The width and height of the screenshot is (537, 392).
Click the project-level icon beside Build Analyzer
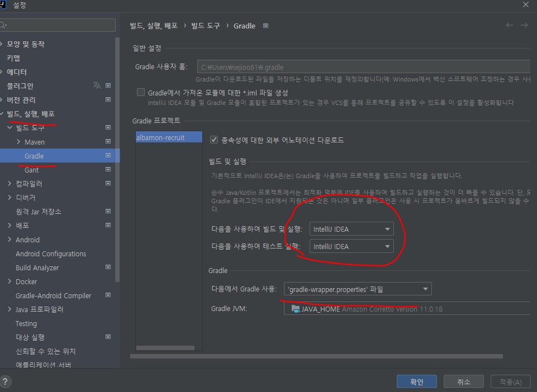tap(108, 267)
